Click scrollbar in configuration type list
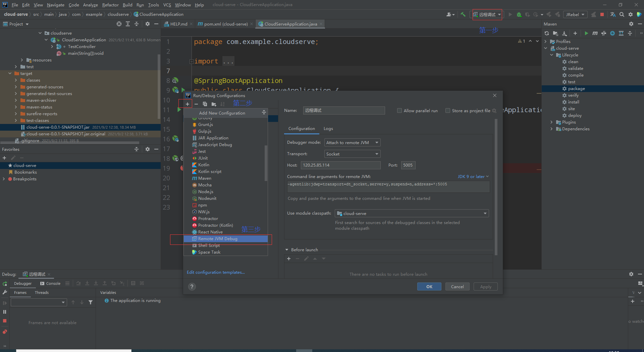 click(x=266, y=163)
